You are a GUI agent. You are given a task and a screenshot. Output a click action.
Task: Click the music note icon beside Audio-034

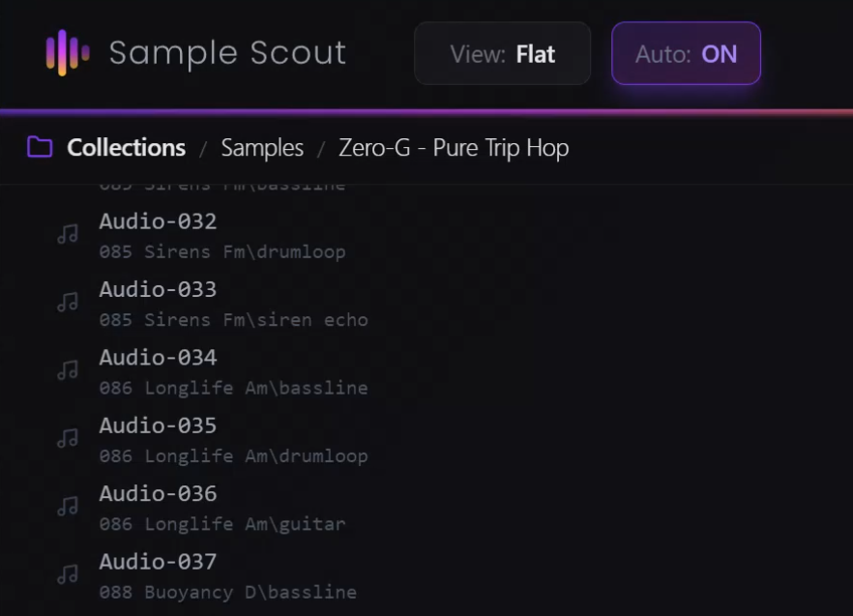(x=67, y=369)
